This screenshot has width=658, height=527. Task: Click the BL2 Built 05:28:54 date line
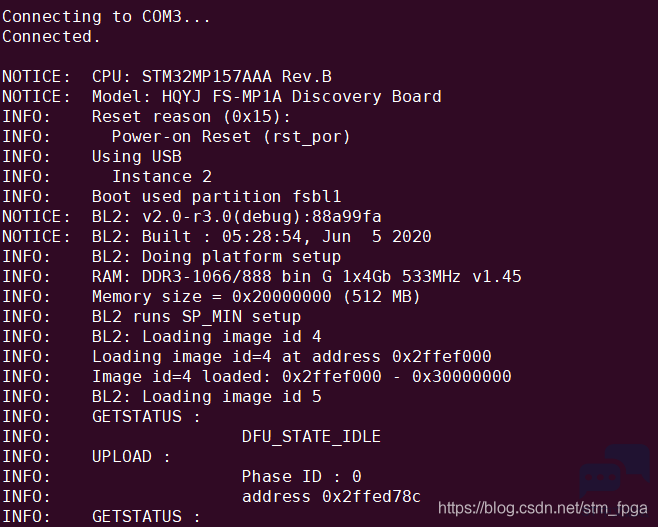(x=261, y=237)
